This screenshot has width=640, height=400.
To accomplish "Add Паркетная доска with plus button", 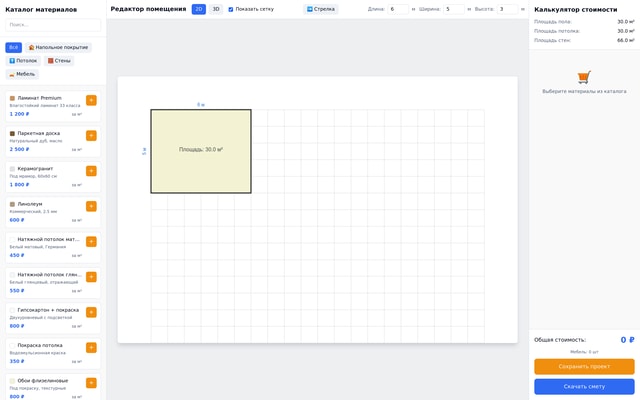I will click(x=91, y=135).
